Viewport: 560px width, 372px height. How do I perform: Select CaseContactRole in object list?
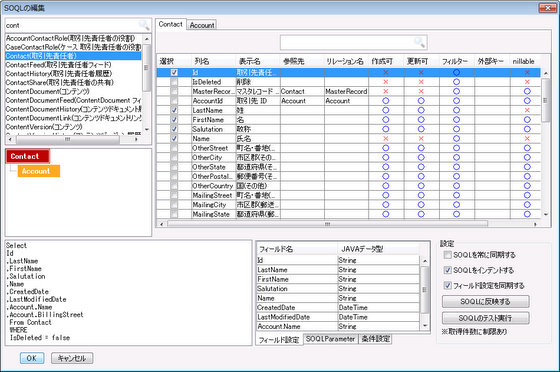coord(73,47)
